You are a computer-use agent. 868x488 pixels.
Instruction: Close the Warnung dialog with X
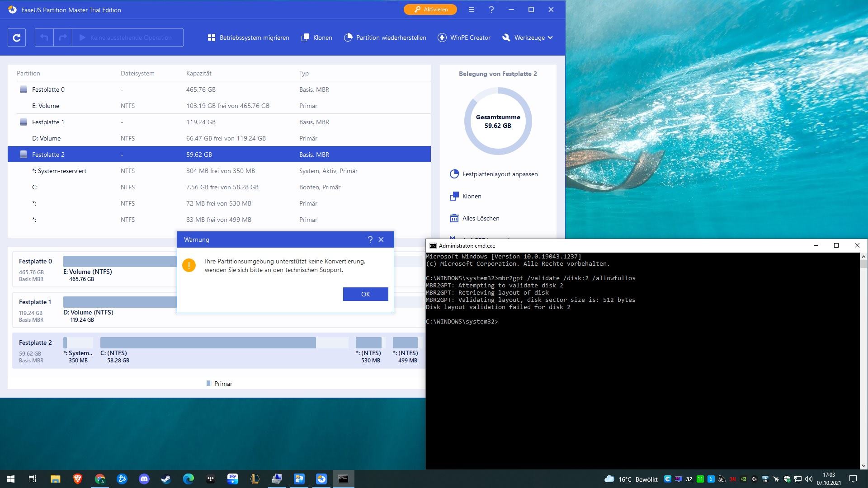click(381, 239)
